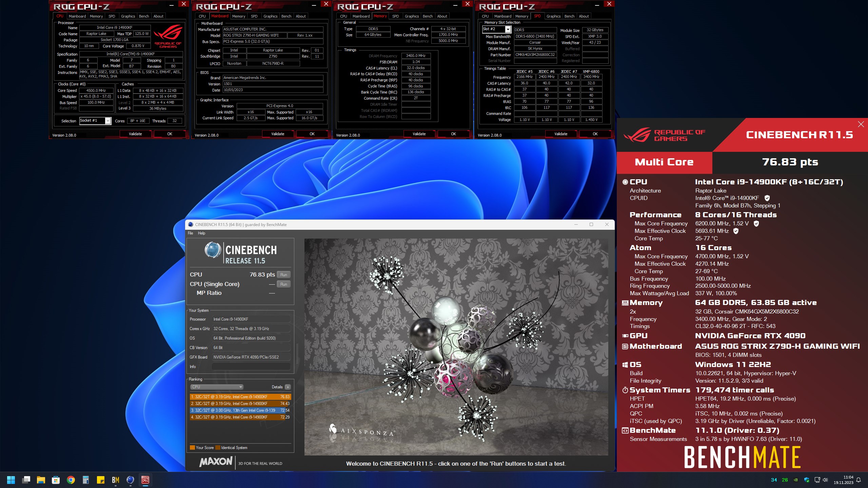Image resolution: width=868 pixels, height=488 pixels.
Task: Click the GPU section icon in BenchMate
Action: tap(625, 336)
